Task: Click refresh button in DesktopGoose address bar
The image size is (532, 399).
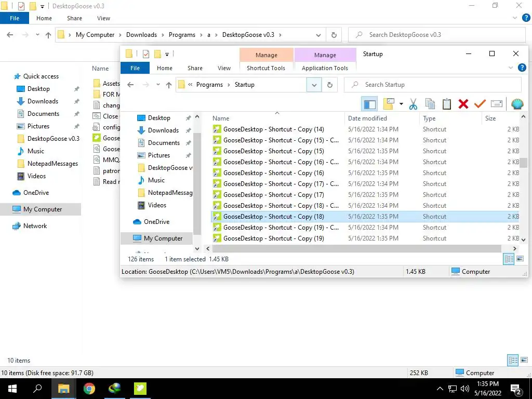Action: [x=334, y=35]
